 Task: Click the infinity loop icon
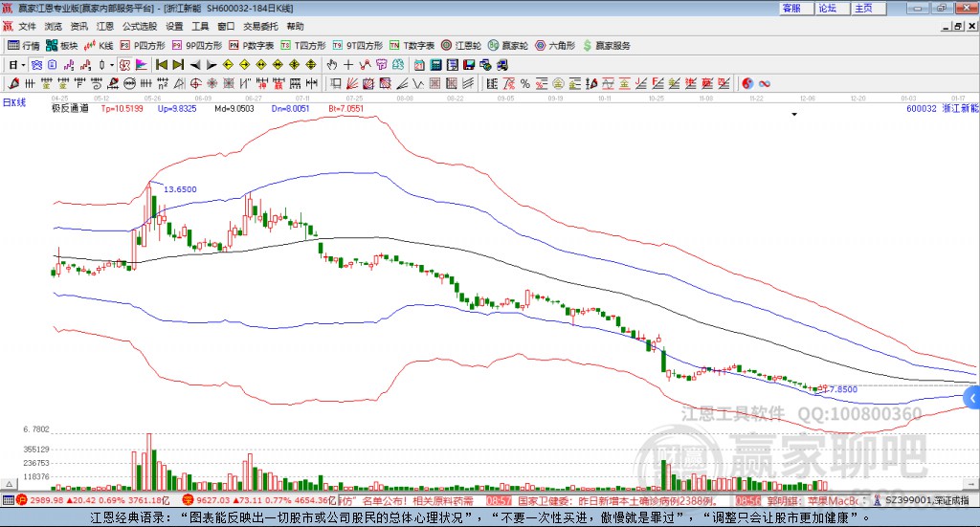[x=764, y=83]
